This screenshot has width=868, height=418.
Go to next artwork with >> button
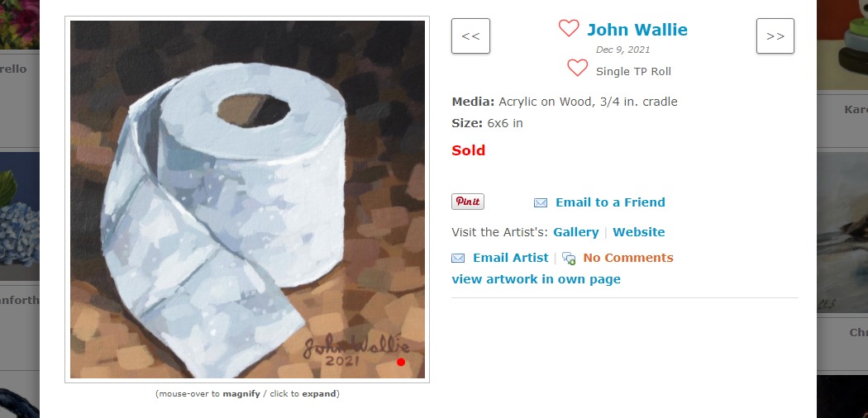pos(775,36)
